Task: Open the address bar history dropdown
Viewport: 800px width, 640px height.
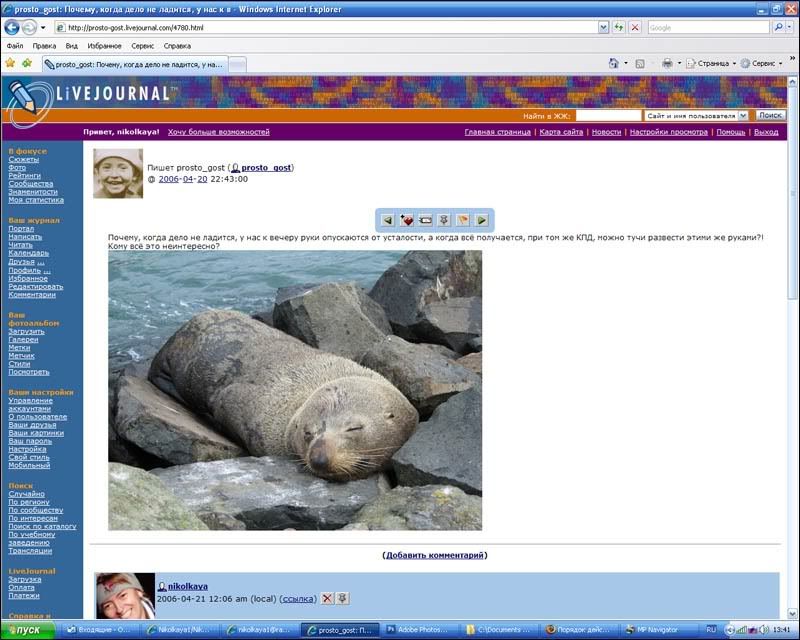Action: coord(604,28)
